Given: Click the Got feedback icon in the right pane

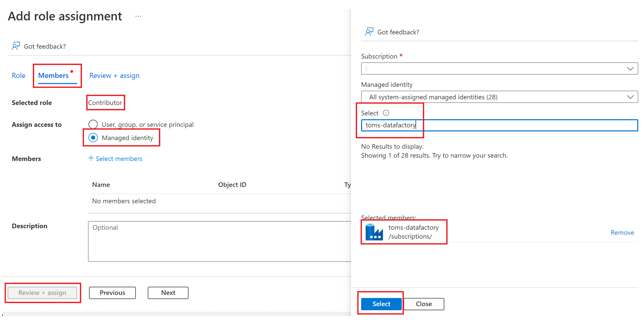Looking at the screenshot, I should point(392,32).
